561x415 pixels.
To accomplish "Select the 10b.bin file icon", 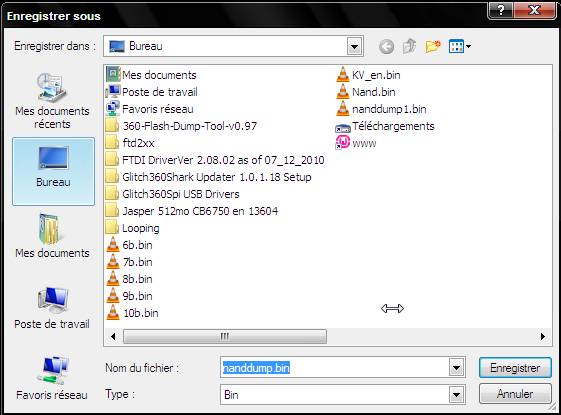I will [x=113, y=312].
